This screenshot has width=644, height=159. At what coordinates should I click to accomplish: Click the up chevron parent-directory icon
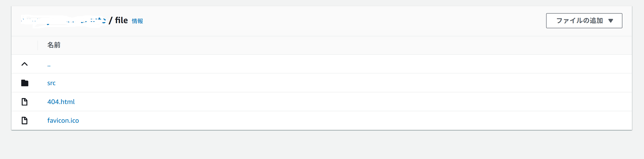click(25, 64)
